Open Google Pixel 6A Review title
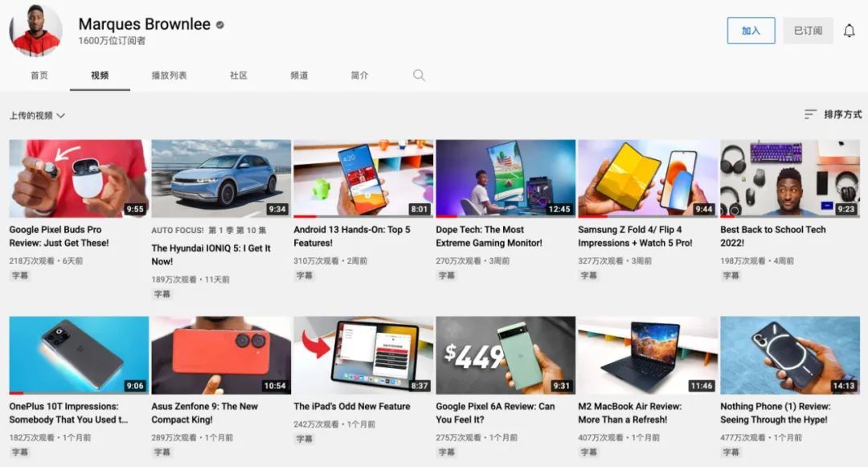This screenshot has height=467, width=868. point(495,413)
